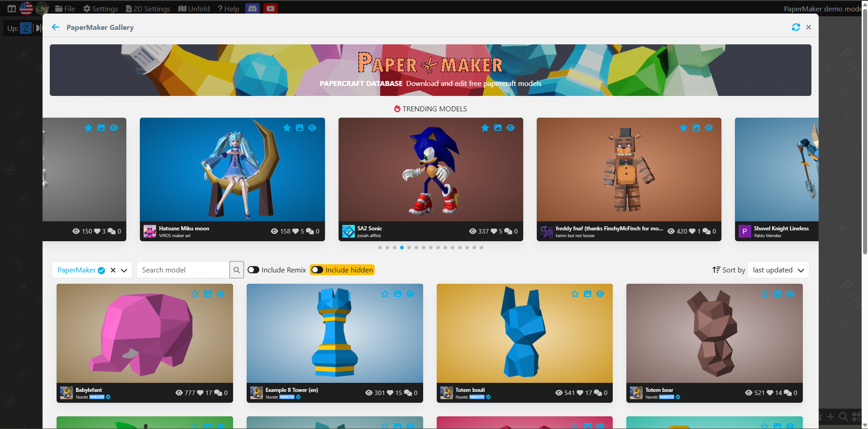
Task: Open the brown Totem bear thumbnail
Action: tap(715, 334)
